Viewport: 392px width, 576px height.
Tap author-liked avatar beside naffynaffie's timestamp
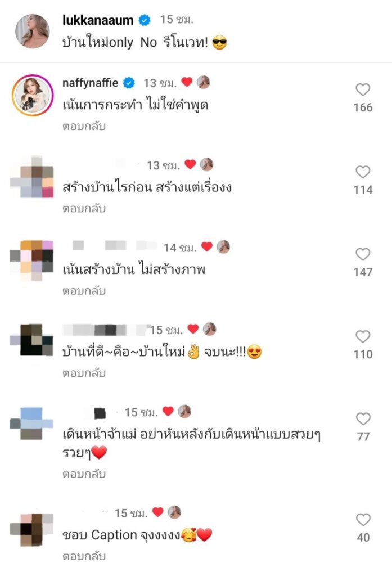coord(203,82)
